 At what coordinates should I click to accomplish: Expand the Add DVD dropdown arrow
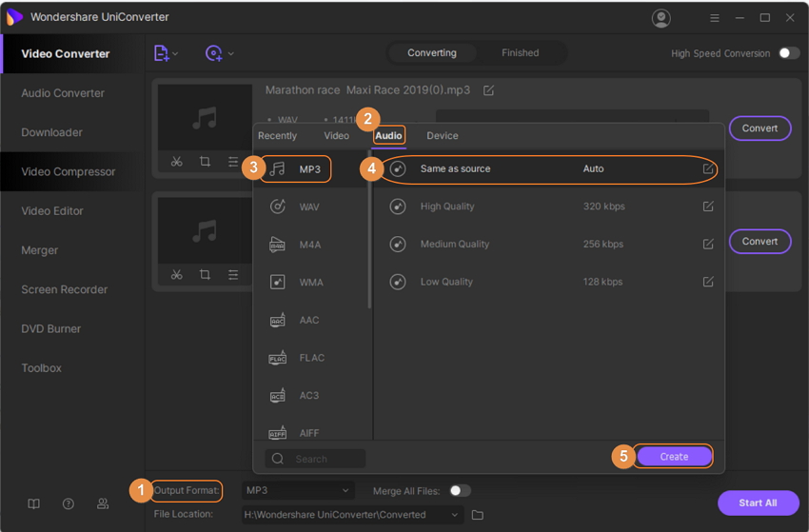coord(231,54)
